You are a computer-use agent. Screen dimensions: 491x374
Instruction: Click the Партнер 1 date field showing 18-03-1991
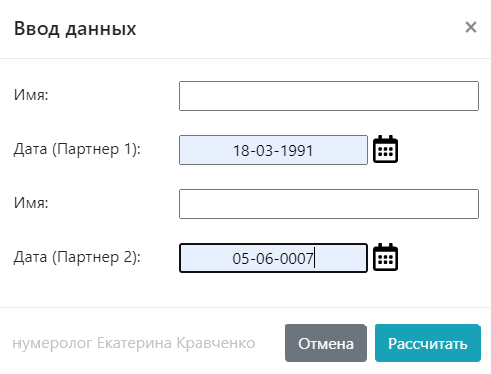[273, 150]
